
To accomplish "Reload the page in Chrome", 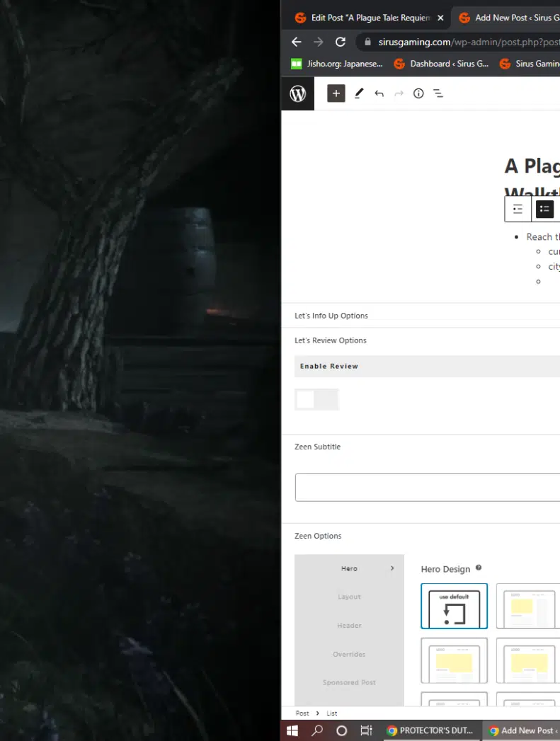I will pos(341,42).
